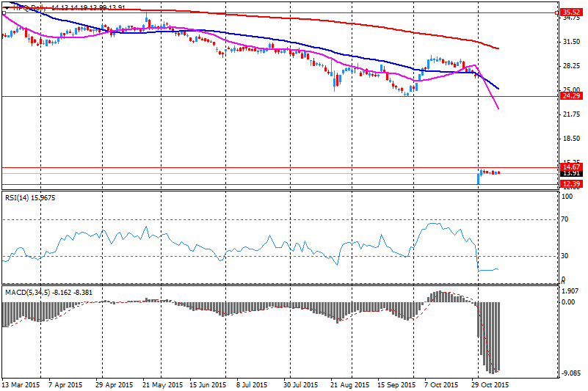588x391 pixels.
Task: Click the MACD 1.907 scale value
Action: [571, 291]
